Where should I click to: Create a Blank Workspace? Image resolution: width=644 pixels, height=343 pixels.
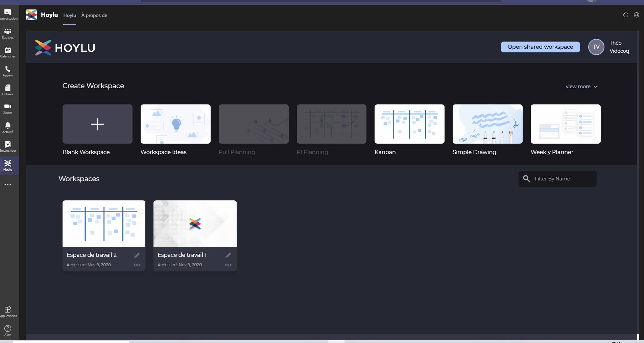[97, 124]
